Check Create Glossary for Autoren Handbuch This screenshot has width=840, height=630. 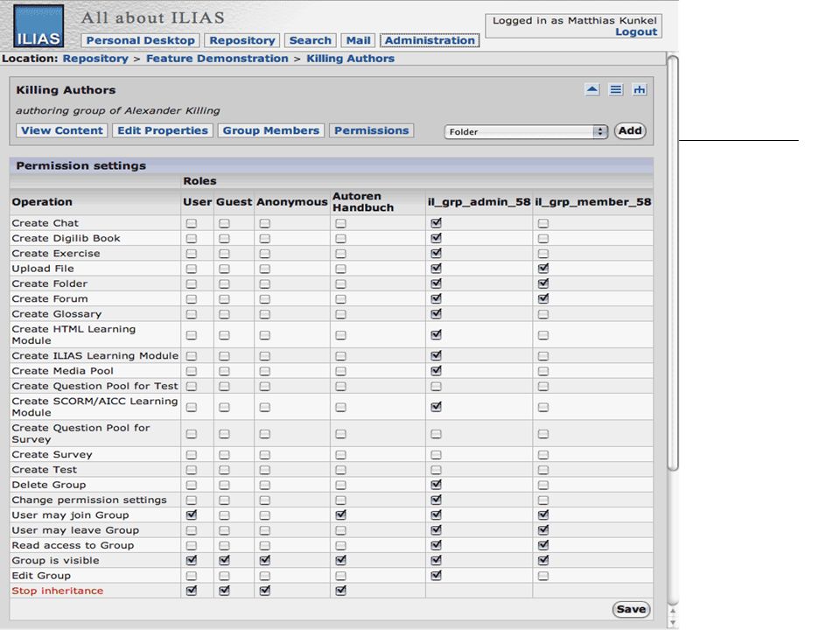[340, 314]
